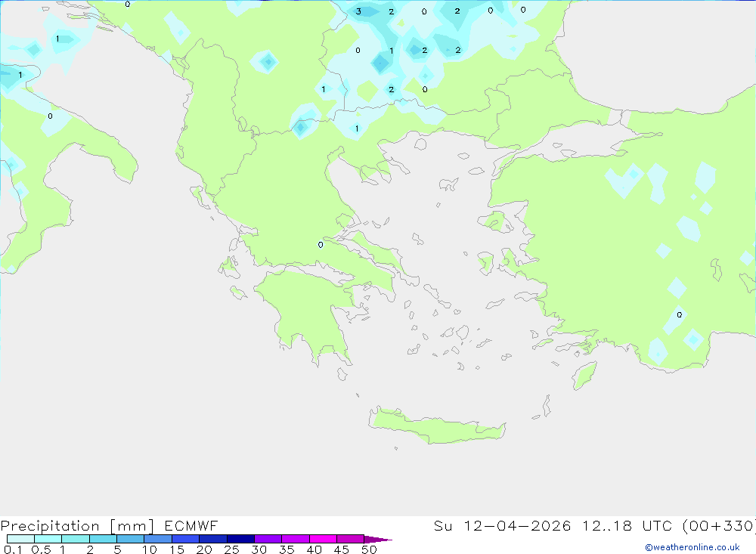Screen dimensions: 756x554
Task: Click the "(00+330)" forecast offset text
Action: 719,525
